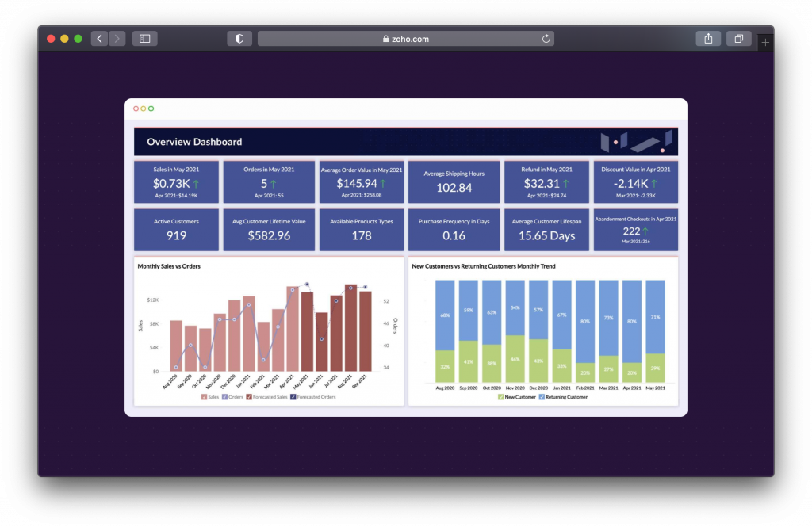The width and height of the screenshot is (812, 527).
Task: Toggle the Forecasted Sales legend checkbox
Action: (249, 397)
